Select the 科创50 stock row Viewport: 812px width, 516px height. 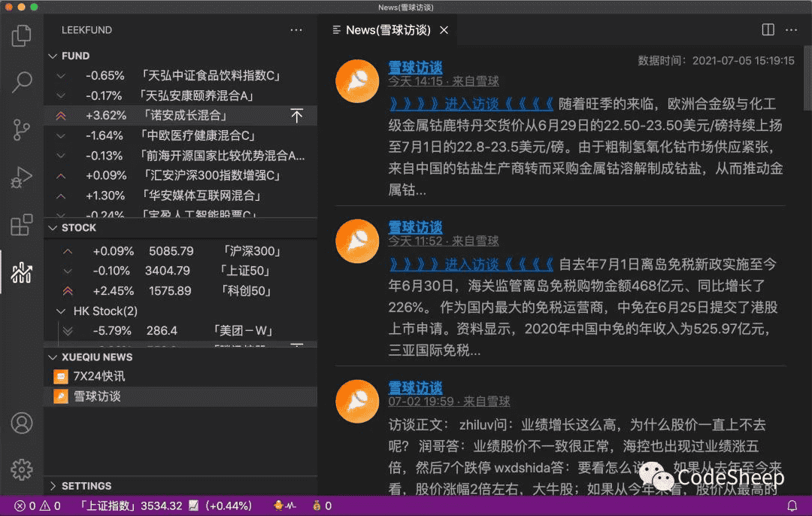pos(180,291)
